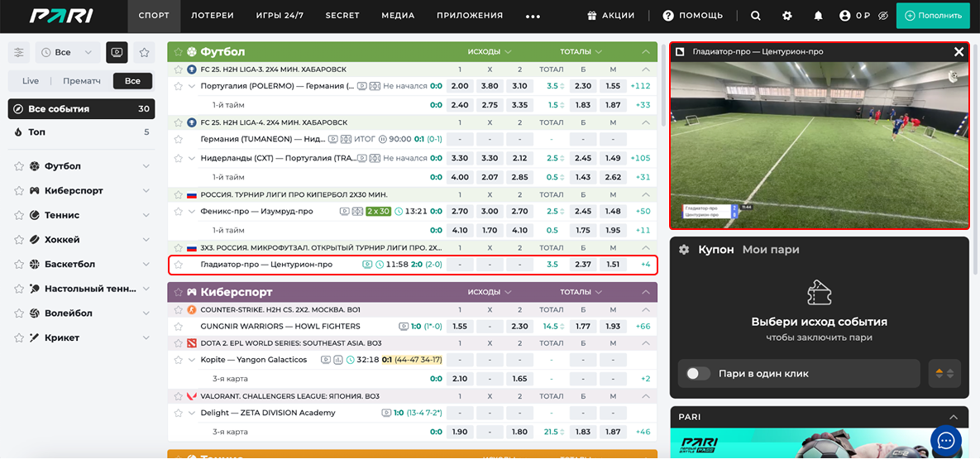
Task: Switch to Мои пари tab
Action: click(770, 250)
